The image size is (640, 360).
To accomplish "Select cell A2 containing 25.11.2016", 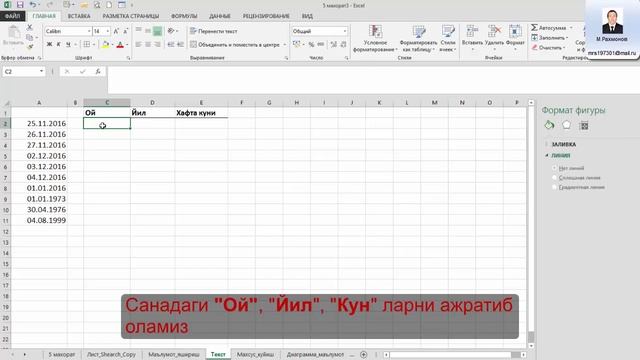I will [39, 123].
